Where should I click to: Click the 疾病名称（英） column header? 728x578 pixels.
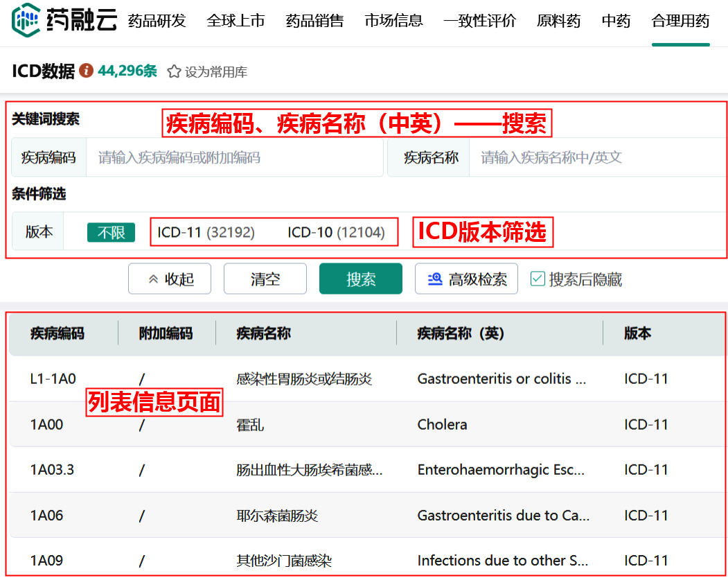(461, 333)
